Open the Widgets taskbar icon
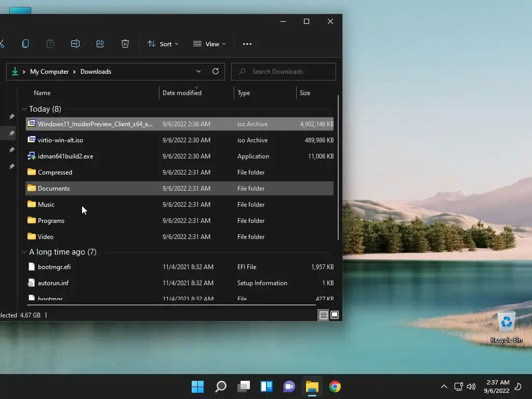The width and height of the screenshot is (532, 399). point(267,387)
